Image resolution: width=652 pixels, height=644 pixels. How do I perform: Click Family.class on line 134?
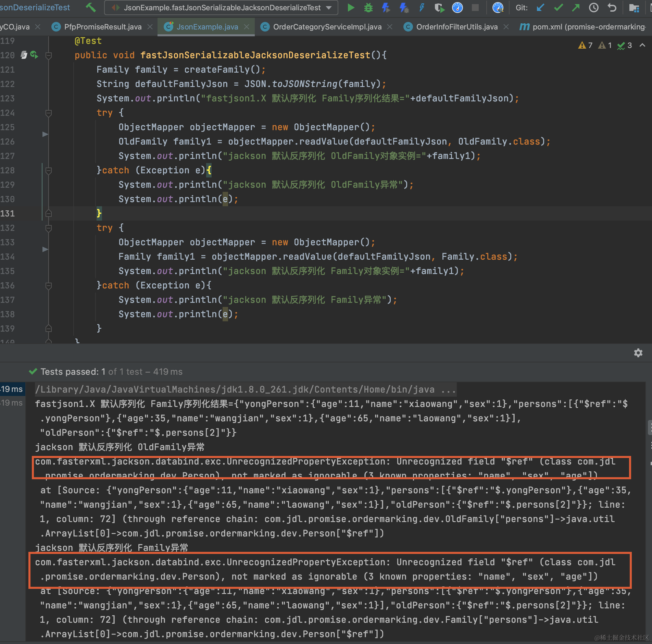[x=474, y=257]
